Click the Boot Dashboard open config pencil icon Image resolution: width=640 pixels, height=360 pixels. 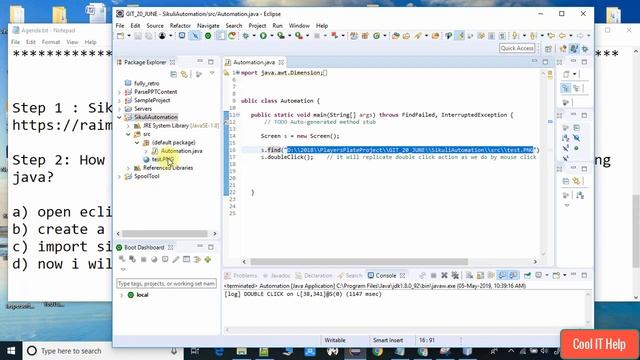176,260
